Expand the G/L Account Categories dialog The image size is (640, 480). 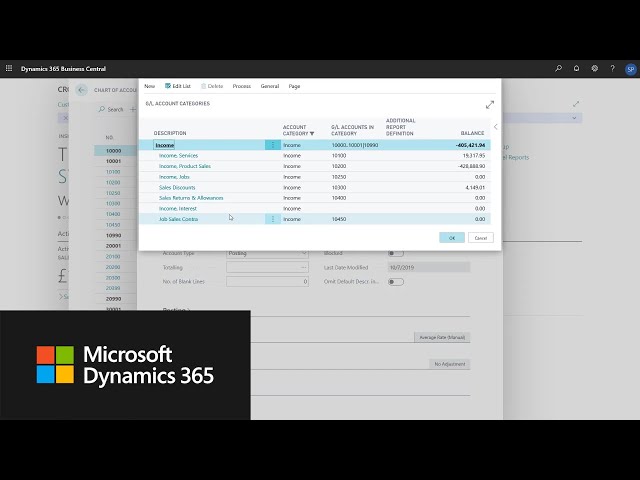pyautogui.click(x=490, y=104)
